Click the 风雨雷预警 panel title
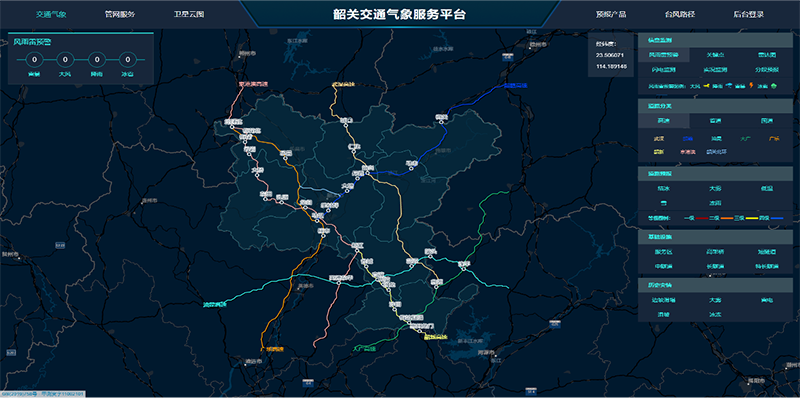This screenshot has width=800, height=398. pyautogui.click(x=32, y=42)
